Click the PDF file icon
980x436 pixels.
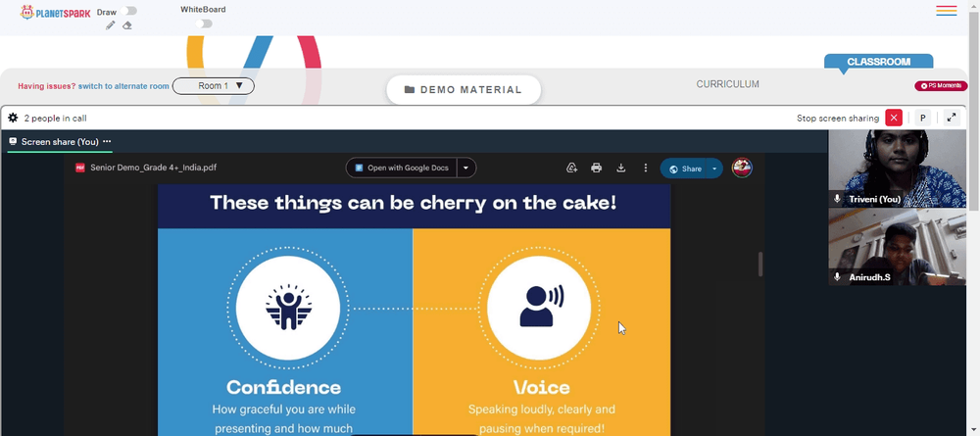(x=80, y=168)
